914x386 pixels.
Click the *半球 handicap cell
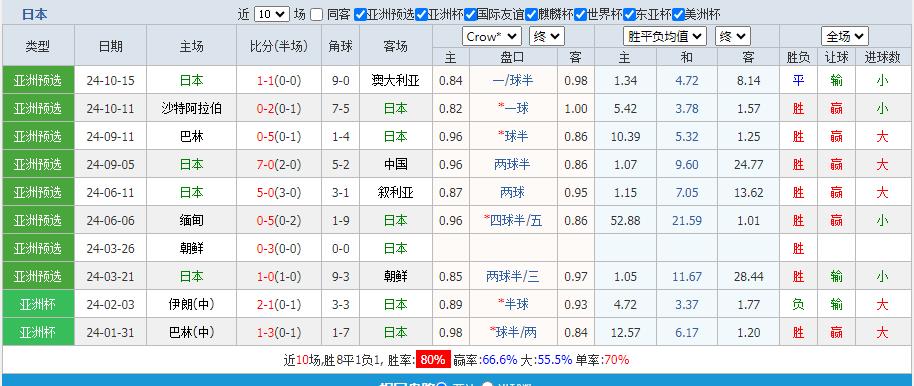point(512,304)
